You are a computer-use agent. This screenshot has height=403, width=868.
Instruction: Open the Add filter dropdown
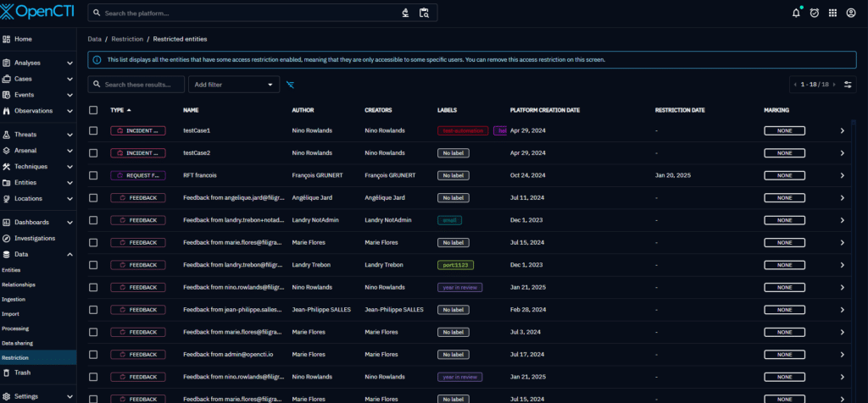point(234,85)
